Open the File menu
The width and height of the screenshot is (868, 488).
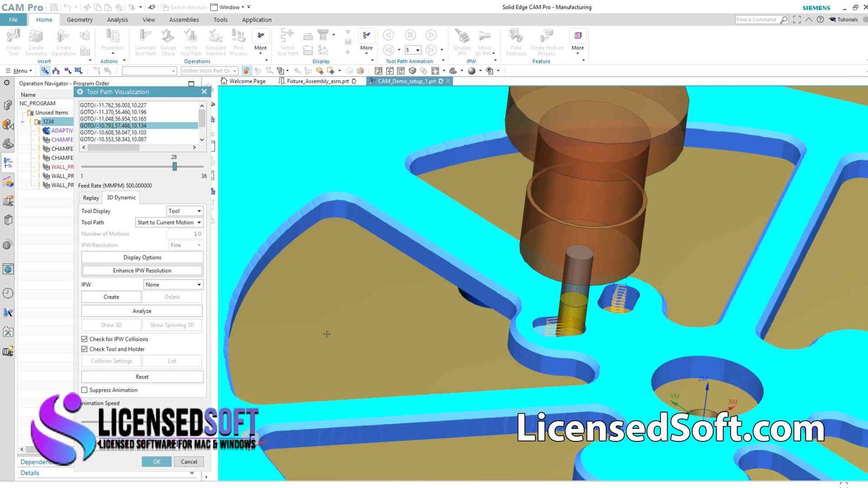[x=14, y=20]
